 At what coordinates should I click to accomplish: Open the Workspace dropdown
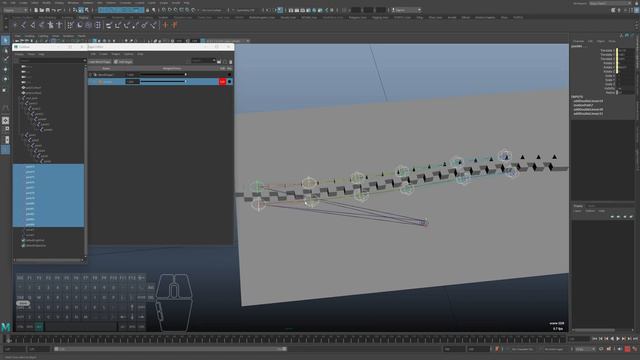coord(609,3)
